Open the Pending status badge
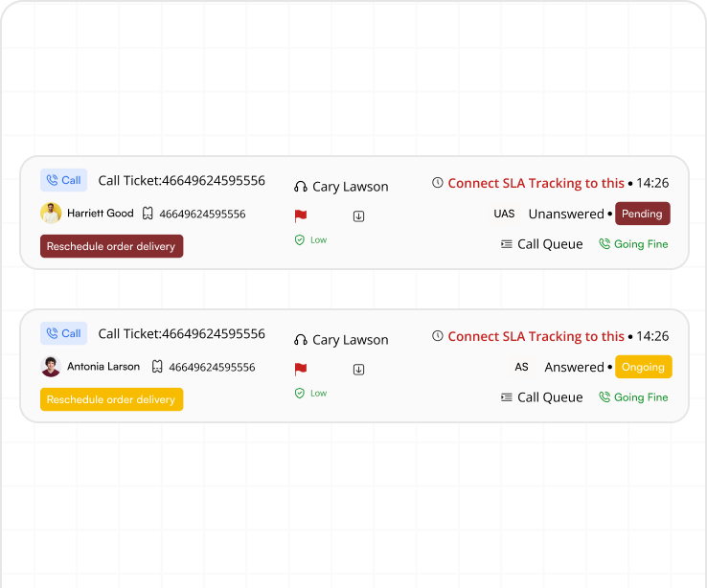This screenshot has width=707, height=588. (x=642, y=214)
